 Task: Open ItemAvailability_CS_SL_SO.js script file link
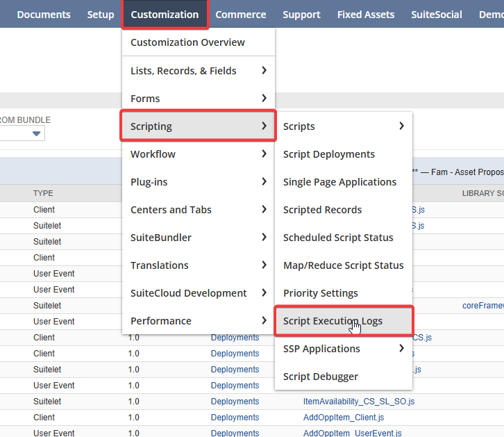click(x=359, y=402)
